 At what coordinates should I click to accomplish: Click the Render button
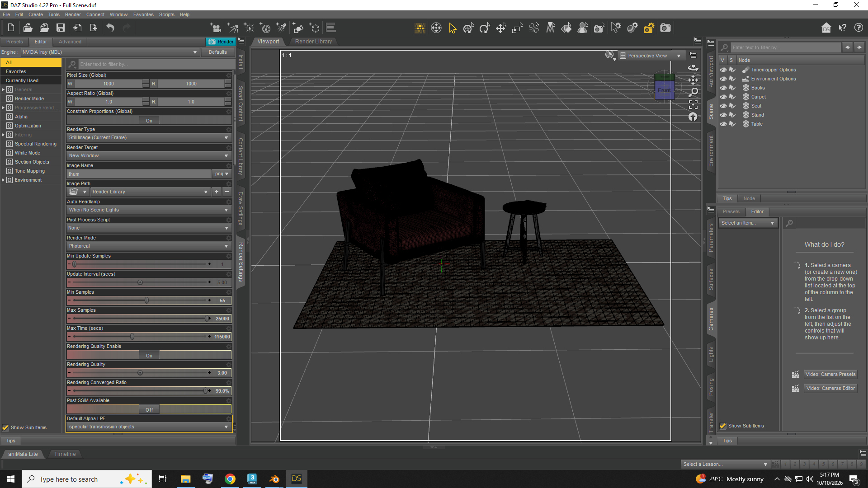pos(221,42)
